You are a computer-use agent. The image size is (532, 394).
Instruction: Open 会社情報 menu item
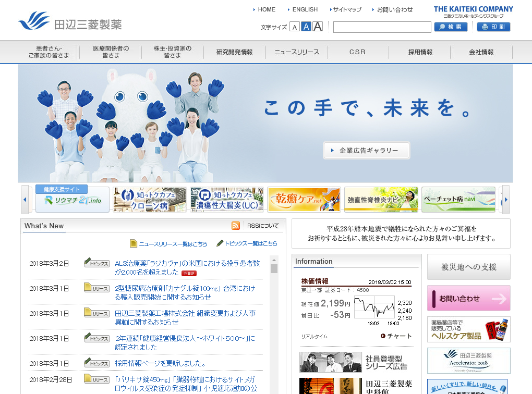click(x=481, y=52)
